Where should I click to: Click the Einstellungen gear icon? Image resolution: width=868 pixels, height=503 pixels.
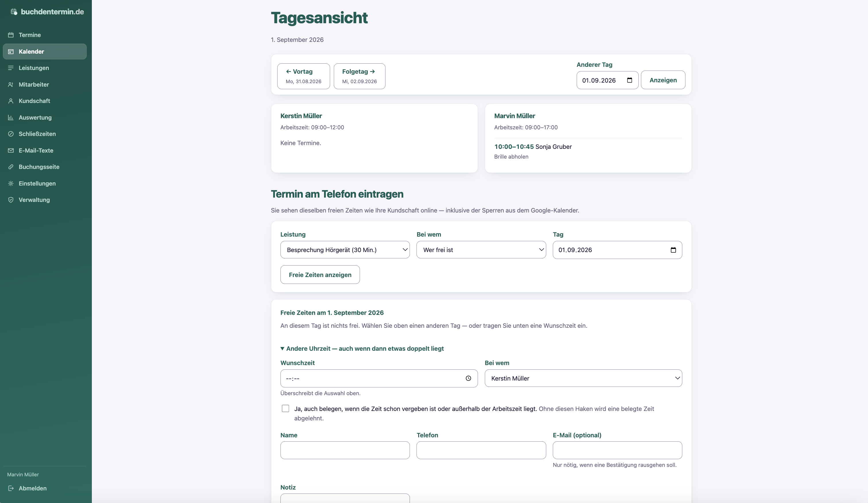point(11,183)
